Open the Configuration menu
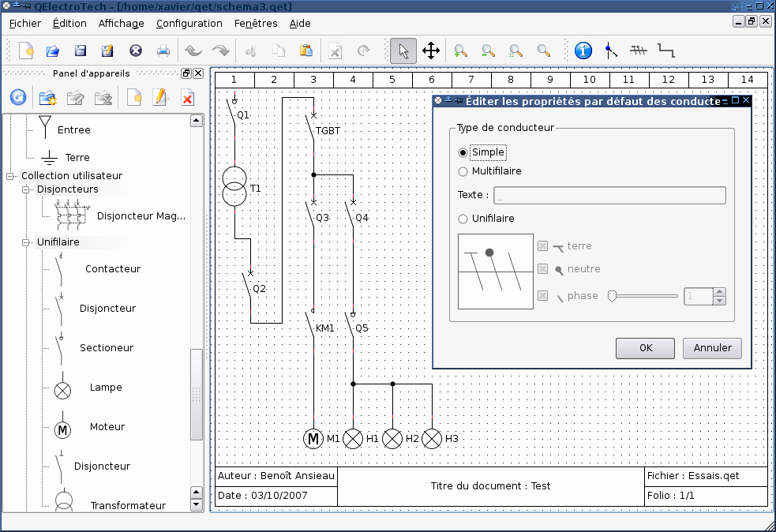776x532 pixels. (x=189, y=23)
